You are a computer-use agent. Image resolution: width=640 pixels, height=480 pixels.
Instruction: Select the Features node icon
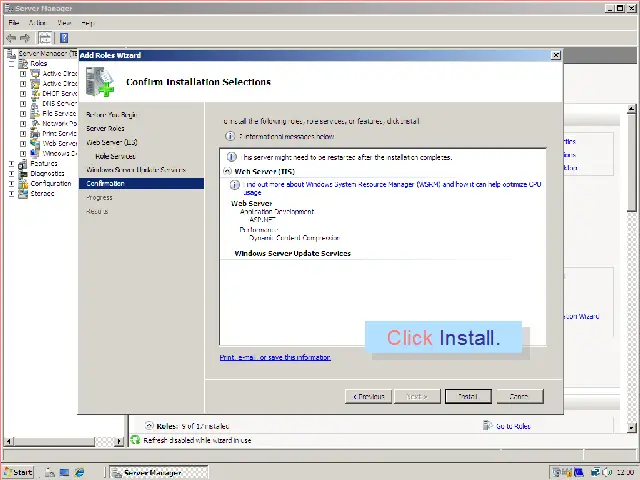[23, 163]
